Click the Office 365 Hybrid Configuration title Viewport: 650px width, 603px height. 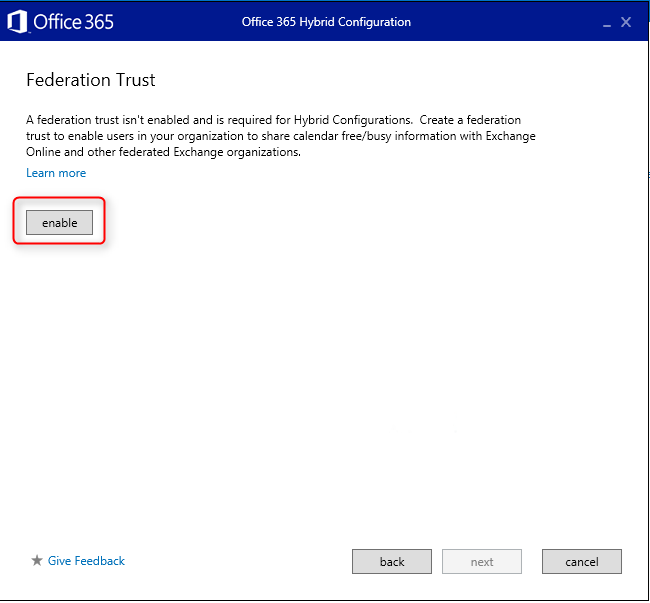[326, 22]
